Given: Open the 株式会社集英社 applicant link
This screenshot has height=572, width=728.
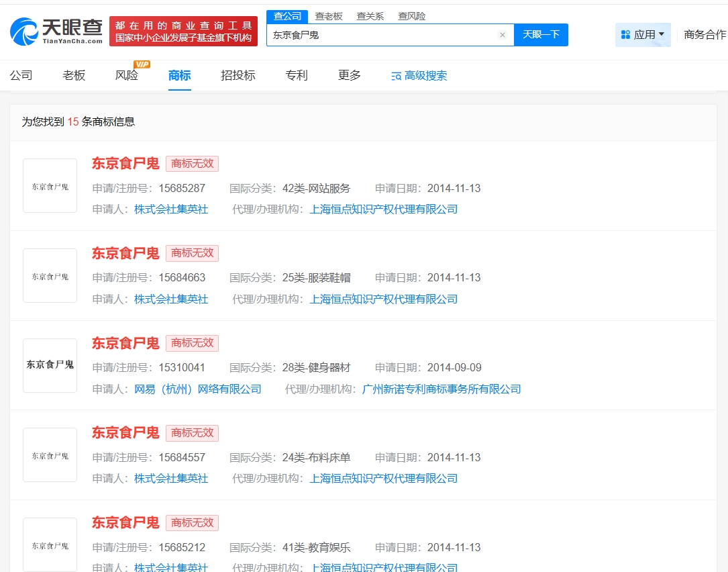Looking at the screenshot, I should pos(170,209).
